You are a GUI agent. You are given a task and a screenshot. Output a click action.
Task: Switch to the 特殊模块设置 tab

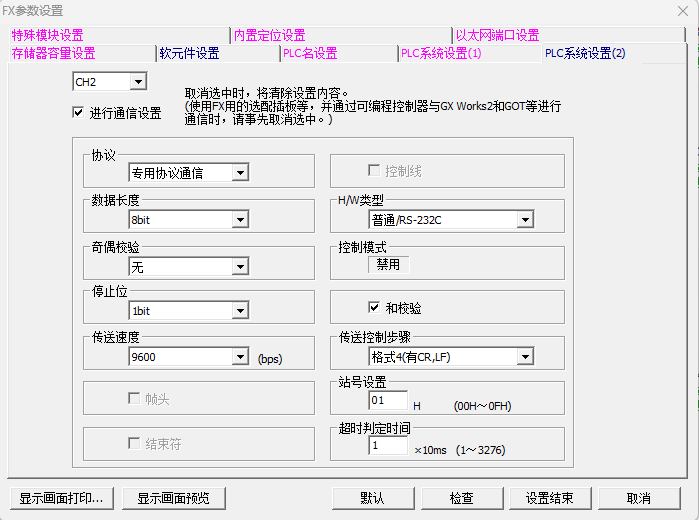click(x=48, y=36)
